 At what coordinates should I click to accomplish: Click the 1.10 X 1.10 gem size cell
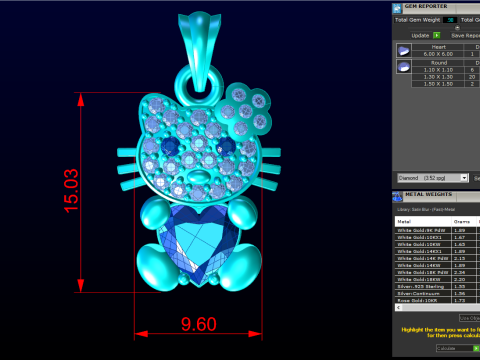point(438,70)
